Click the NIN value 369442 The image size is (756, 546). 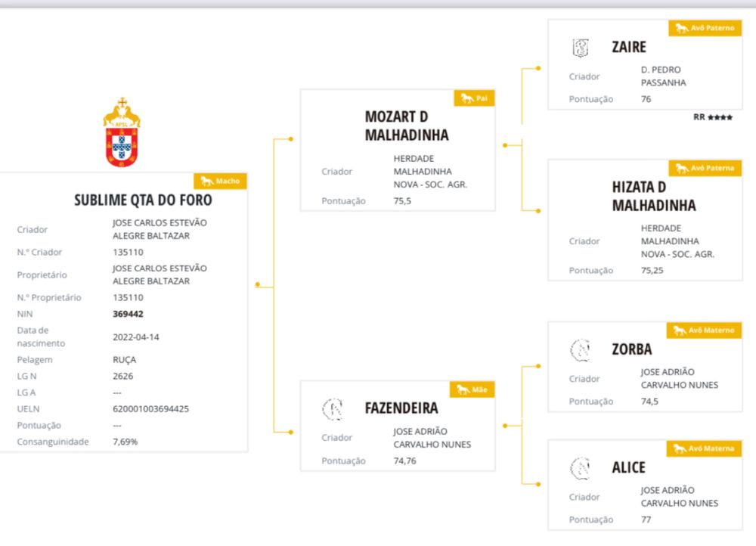pyautogui.click(x=128, y=314)
